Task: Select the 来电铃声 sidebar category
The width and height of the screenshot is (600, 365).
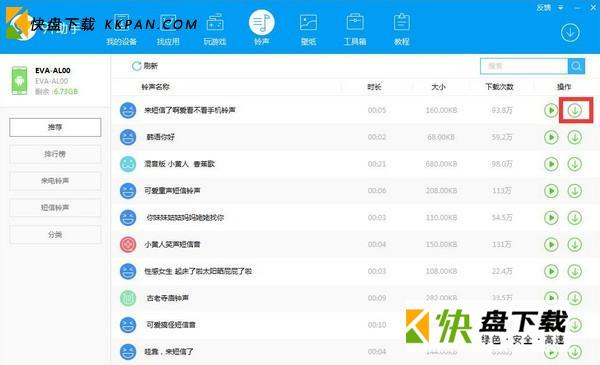Action: tap(55, 181)
